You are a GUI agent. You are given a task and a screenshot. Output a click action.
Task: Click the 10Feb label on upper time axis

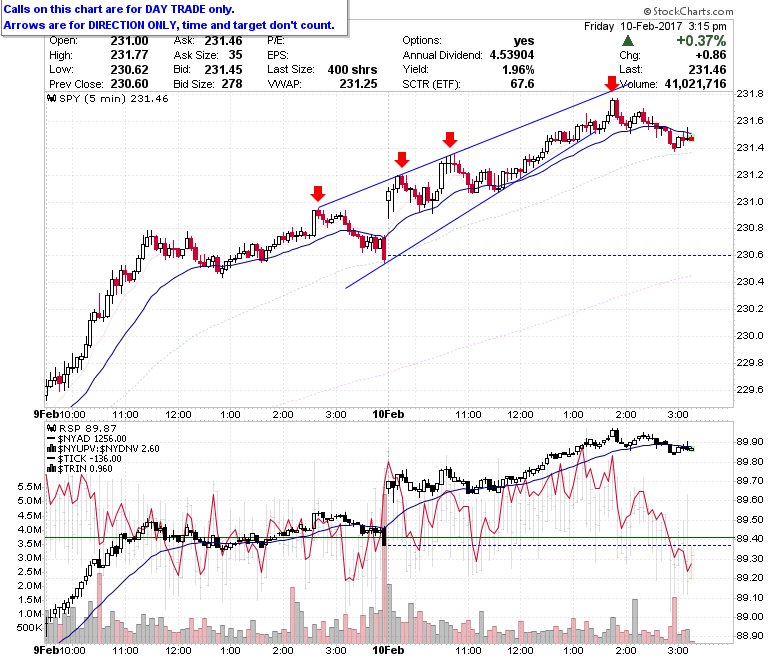click(388, 414)
